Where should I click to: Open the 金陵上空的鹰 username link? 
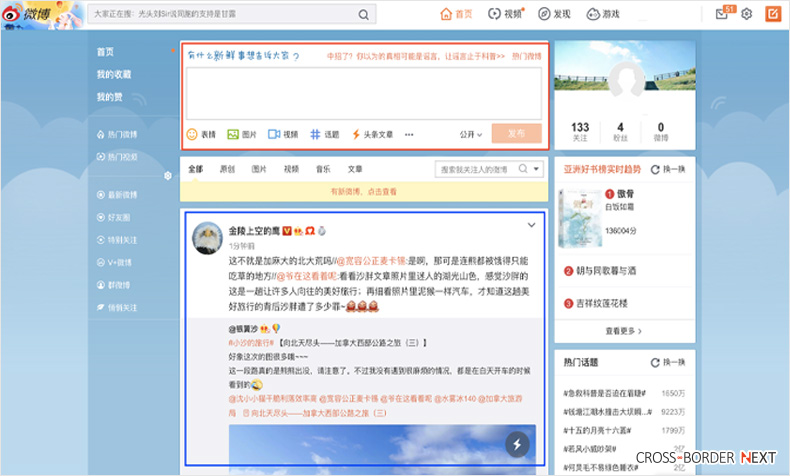(x=254, y=231)
